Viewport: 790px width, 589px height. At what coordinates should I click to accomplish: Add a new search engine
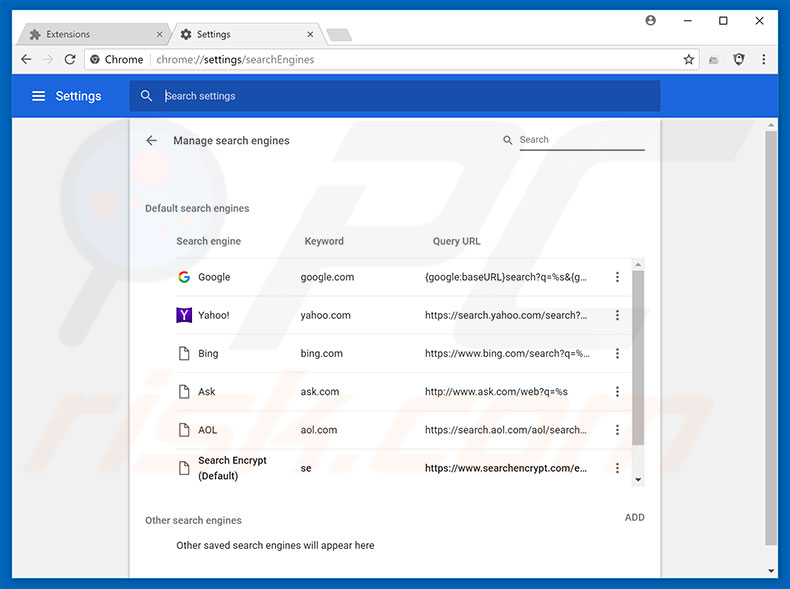[x=634, y=518]
